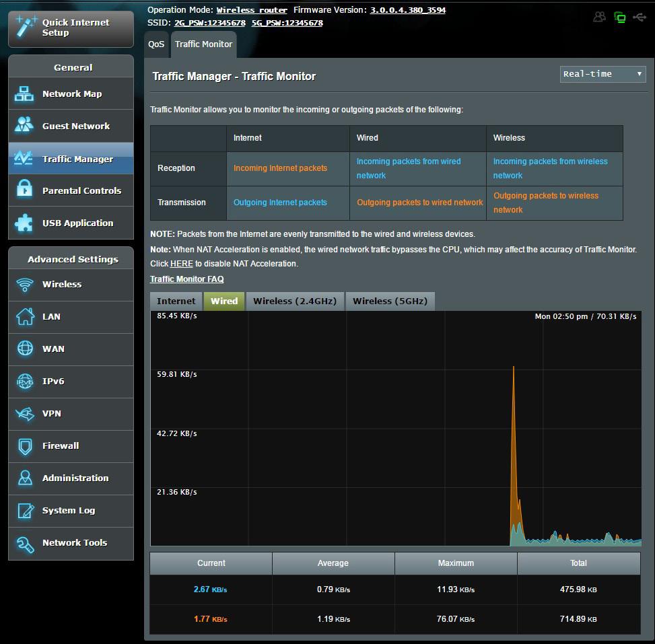
Task: Open the Real-time view dropdown
Action: pyautogui.click(x=602, y=74)
